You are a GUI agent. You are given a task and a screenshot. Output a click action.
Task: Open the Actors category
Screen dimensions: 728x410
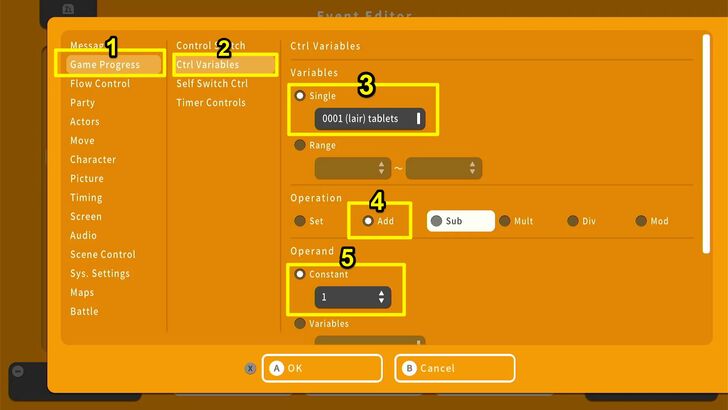point(84,122)
